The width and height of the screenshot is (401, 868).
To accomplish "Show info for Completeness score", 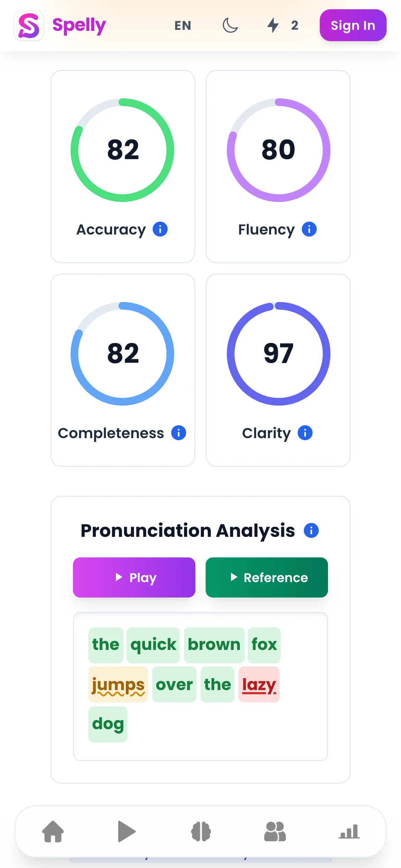I will pyautogui.click(x=179, y=433).
